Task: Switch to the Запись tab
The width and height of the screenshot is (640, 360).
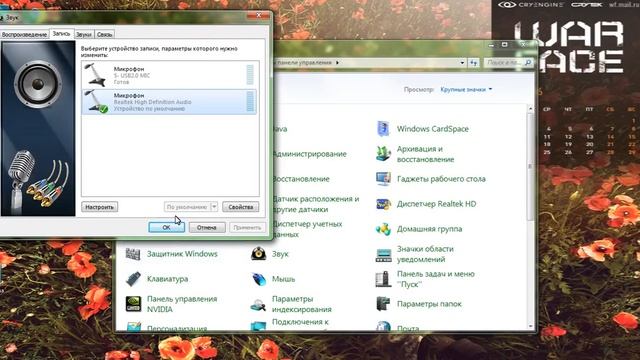Action: 61,34
